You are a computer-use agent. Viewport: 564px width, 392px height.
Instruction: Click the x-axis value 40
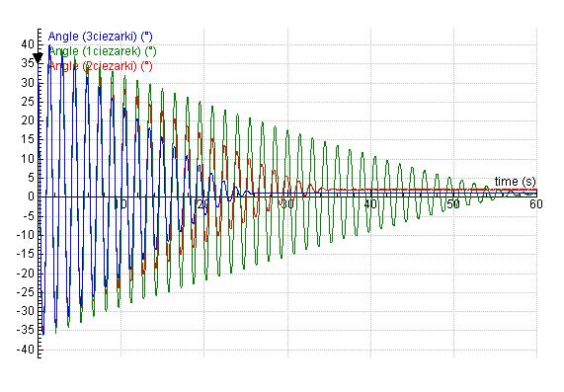(370, 204)
